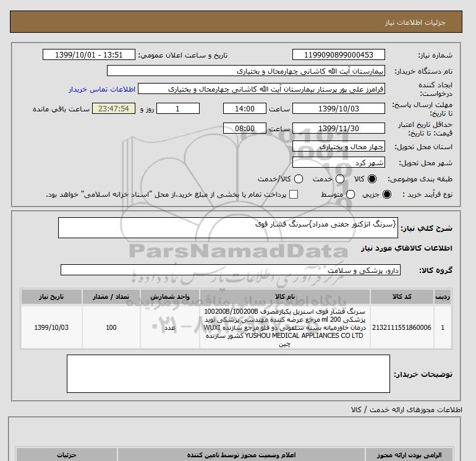
Task: Click the ساعت باقی مانده label
Action: tap(61, 109)
